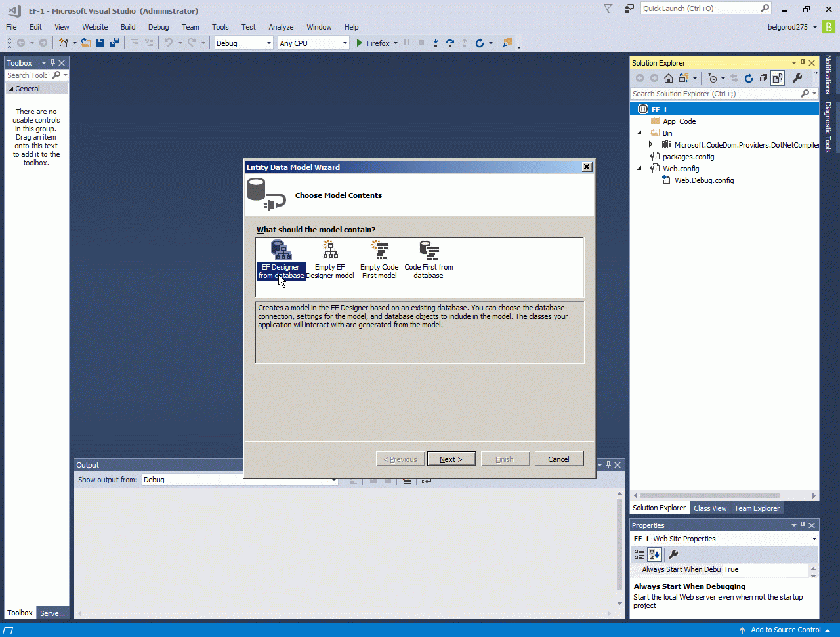Click Cancel button in wizard
840x637 pixels.
tap(559, 459)
